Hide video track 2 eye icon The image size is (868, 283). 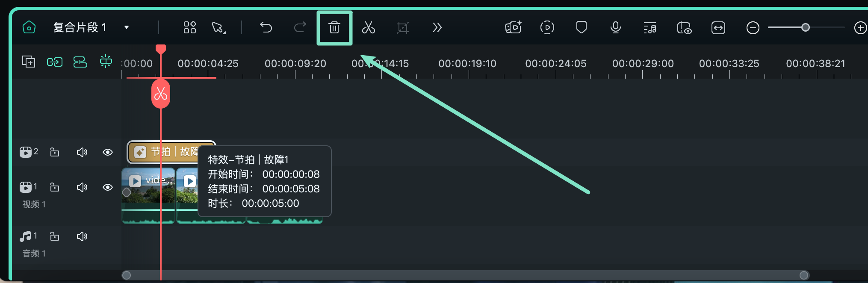click(x=108, y=152)
